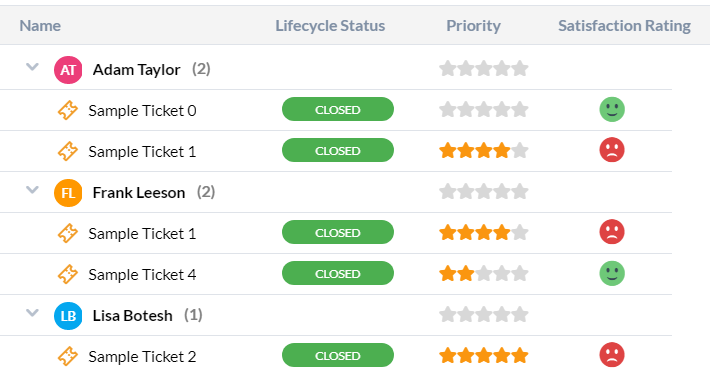This screenshot has width=710, height=389.
Task: Sort by the Satisfaction Rating column header
Action: 624,26
